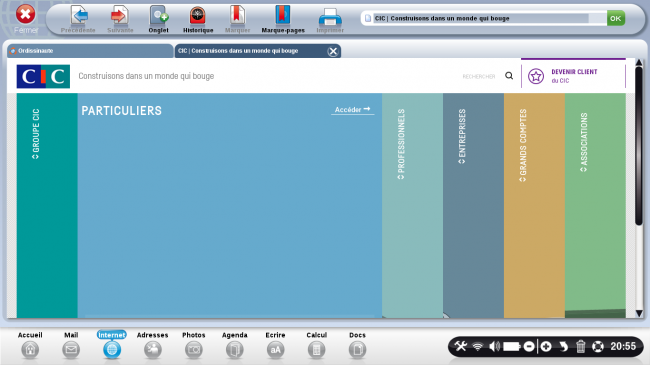Click the zoom out minus icon
This screenshot has width=650, height=365.
529,346
